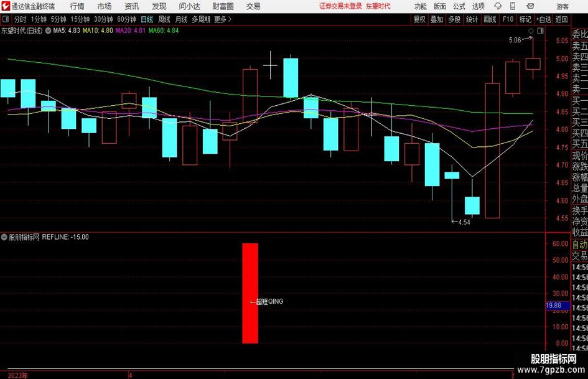The height and width of the screenshot is (379, 588).
Task: Click the tall red candle reaching 4.93
Action: click(x=492, y=151)
